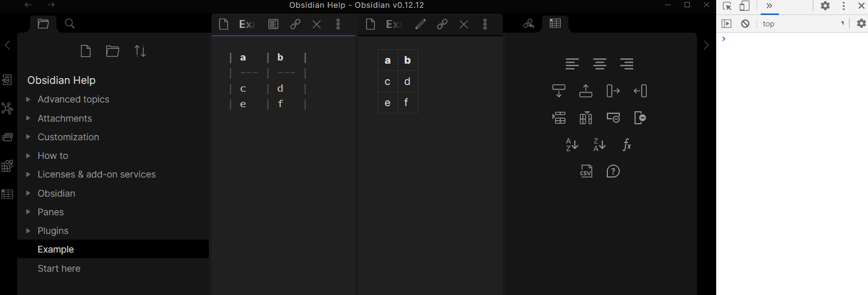Delete the current table row

[x=613, y=118]
